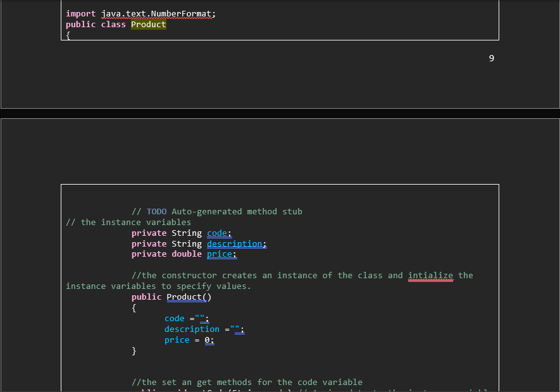
Task: Click the misspelled word "intialize"
Action: coord(430,275)
